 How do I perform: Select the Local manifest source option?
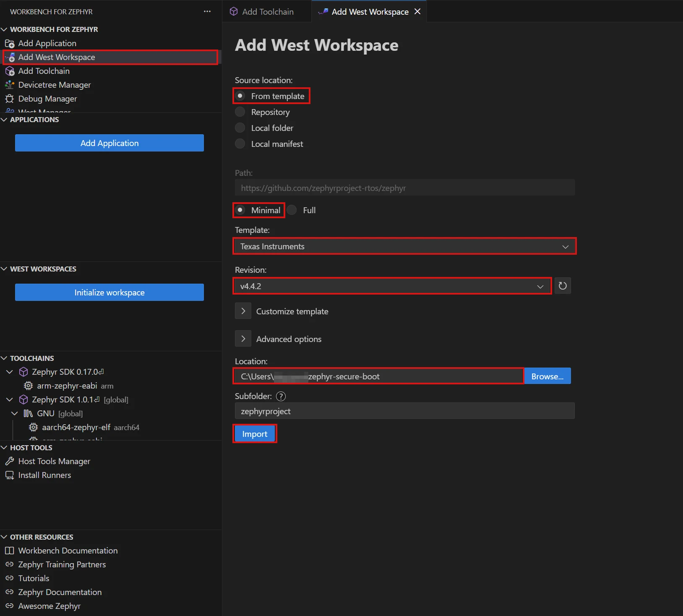point(240,144)
